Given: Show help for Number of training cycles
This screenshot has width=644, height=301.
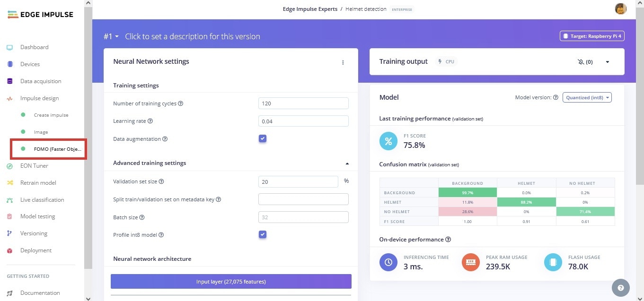Looking at the screenshot, I should (180, 103).
